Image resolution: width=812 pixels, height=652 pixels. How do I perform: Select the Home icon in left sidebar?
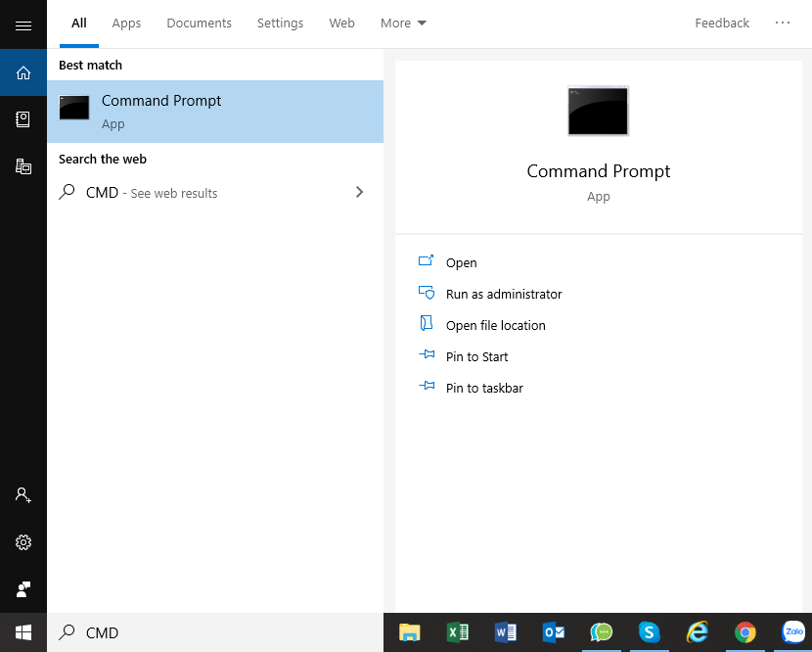(23, 72)
